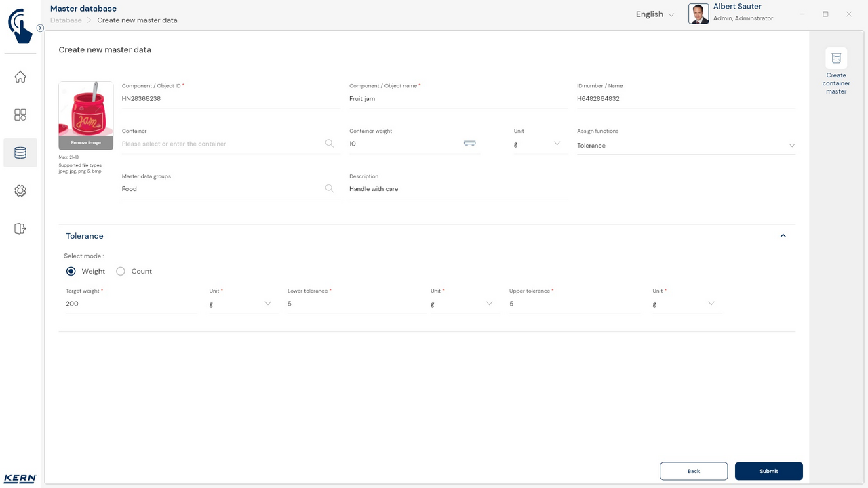Screen dimensions: 868x488
Task: Click the Create container master icon
Action: 835,58
